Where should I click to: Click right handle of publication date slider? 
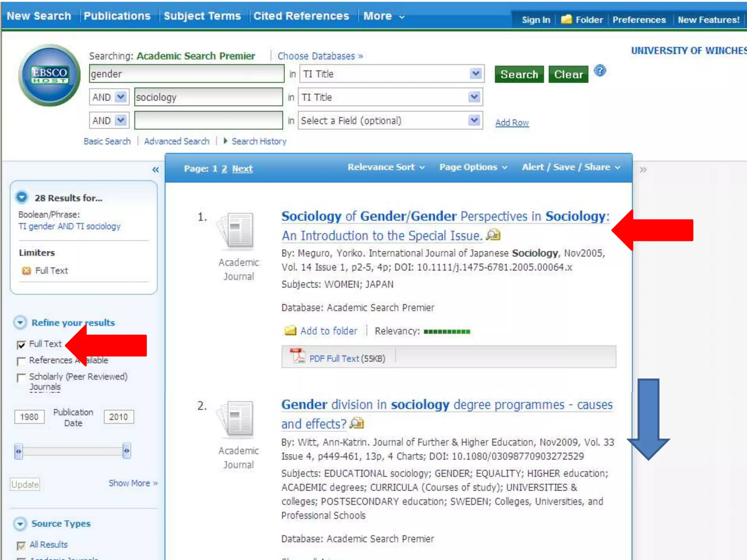click(127, 451)
